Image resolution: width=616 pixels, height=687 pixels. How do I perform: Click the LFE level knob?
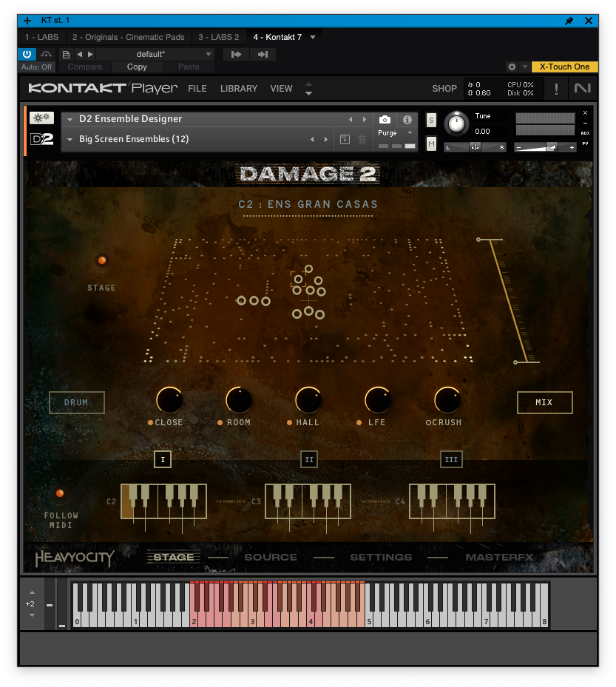(x=378, y=399)
